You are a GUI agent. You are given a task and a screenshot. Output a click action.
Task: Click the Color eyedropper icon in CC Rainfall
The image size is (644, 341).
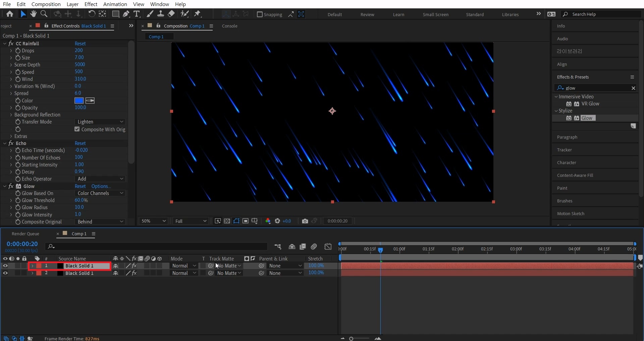coord(90,100)
